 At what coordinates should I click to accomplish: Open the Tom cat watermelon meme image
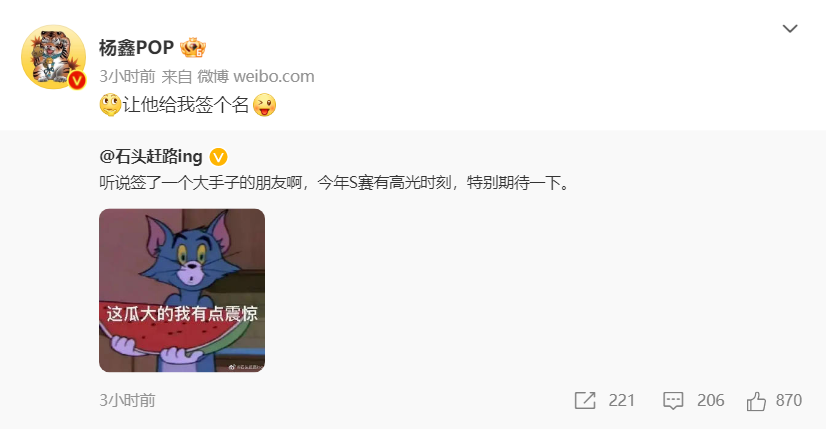click(x=182, y=290)
